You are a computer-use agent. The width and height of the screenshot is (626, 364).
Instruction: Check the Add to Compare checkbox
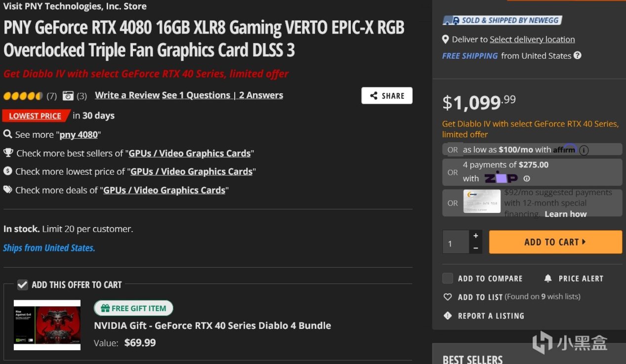448,278
